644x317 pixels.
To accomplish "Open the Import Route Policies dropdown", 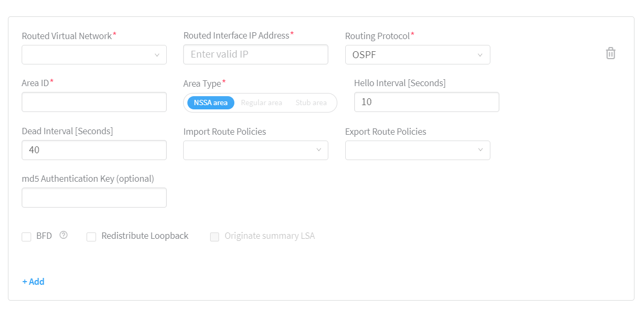I will click(255, 150).
